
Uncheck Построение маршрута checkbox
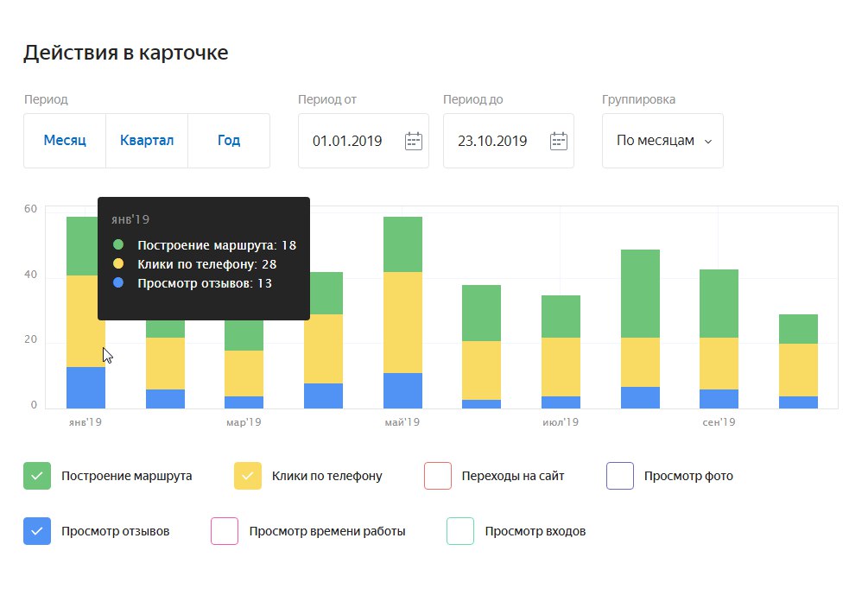click(x=37, y=476)
